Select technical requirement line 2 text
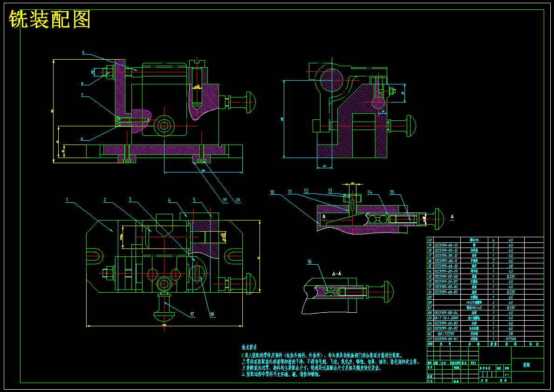554x392 pixels. point(329,362)
